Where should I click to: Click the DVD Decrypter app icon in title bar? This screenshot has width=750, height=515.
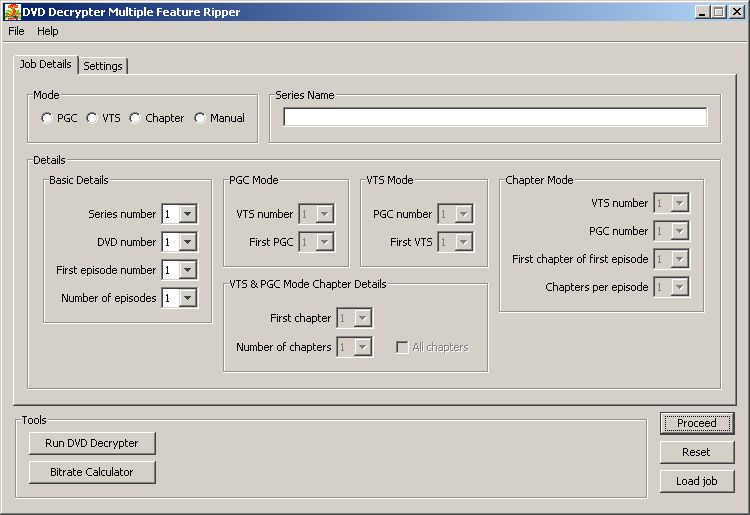coord(12,11)
